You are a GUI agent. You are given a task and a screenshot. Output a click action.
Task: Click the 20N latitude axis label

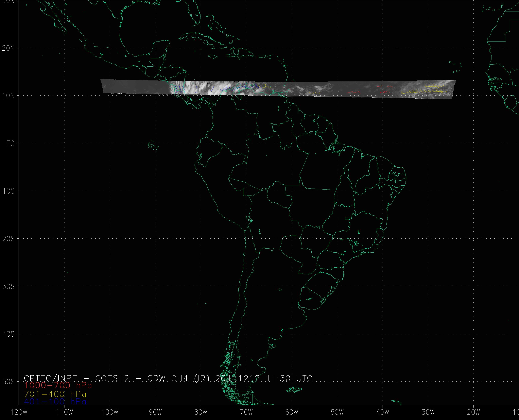click(8, 48)
